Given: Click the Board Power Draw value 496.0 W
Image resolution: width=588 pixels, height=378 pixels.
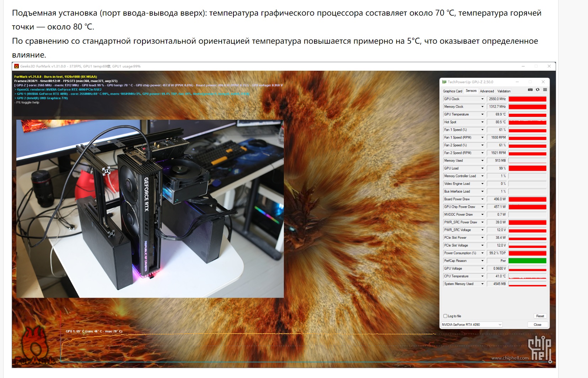Looking at the screenshot, I should click(x=497, y=199).
